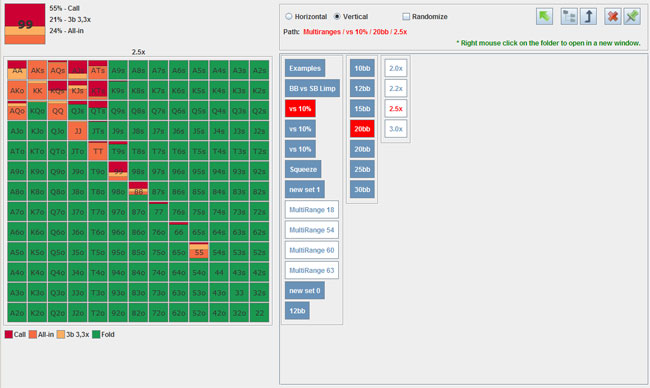Select the Horizontal radio button

tap(289, 17)
